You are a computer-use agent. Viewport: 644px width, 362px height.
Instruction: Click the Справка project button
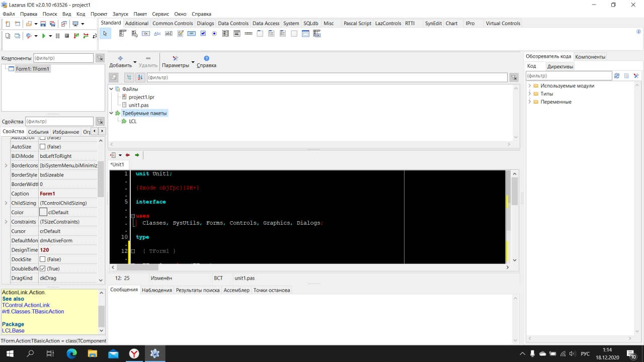click(x=206, y=62)
